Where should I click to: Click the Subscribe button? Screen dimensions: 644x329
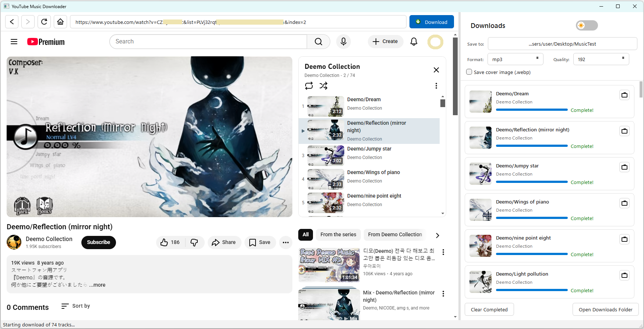click(99, 242)
